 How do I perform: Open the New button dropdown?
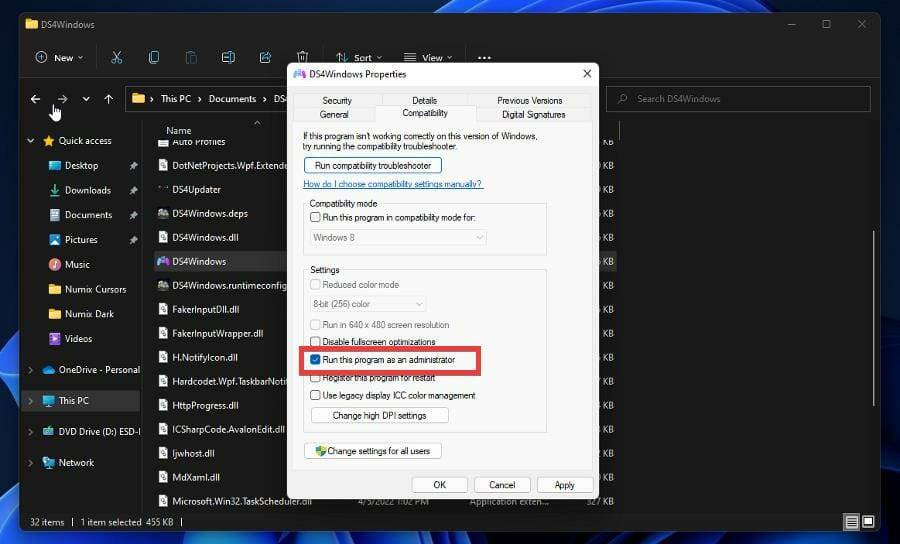pyautogui.click(x=60, y=57)
